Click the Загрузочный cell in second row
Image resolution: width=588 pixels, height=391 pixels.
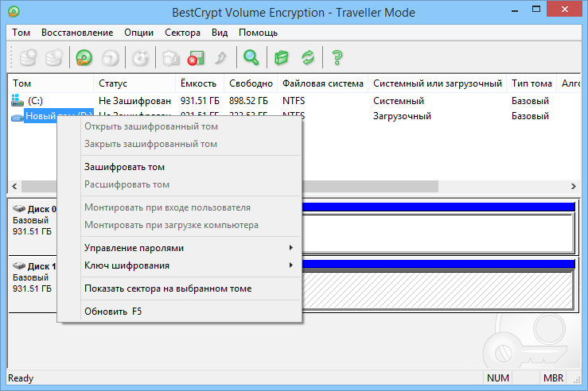(x=402, y=116)
